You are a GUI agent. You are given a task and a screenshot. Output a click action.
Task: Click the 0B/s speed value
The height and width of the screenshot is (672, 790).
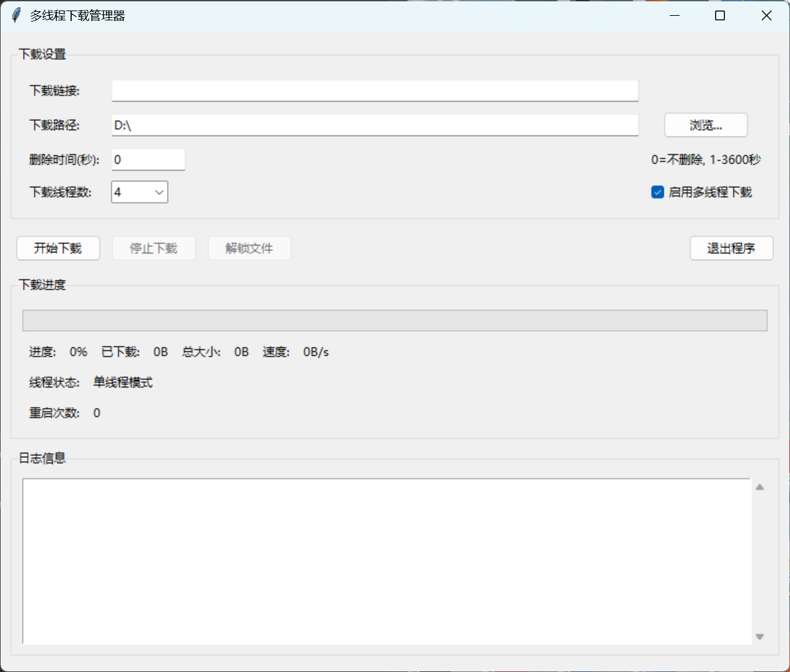point(315,352)
